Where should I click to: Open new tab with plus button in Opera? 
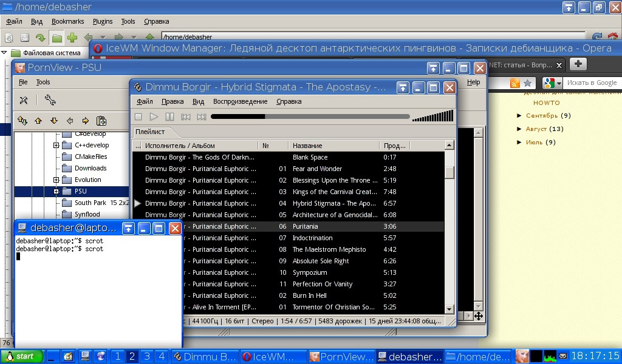point(577,64)
